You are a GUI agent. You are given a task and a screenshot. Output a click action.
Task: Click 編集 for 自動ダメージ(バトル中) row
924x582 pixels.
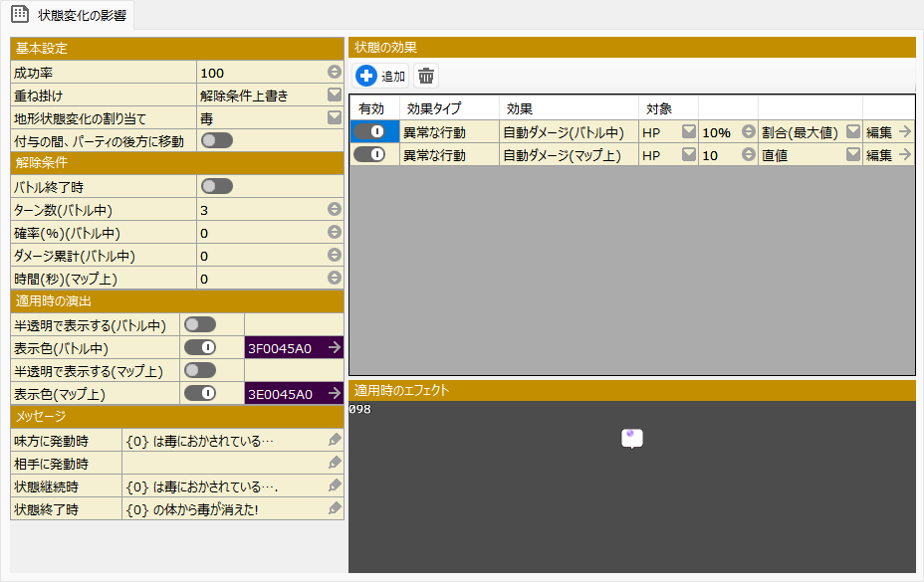(x=888, y=131)
